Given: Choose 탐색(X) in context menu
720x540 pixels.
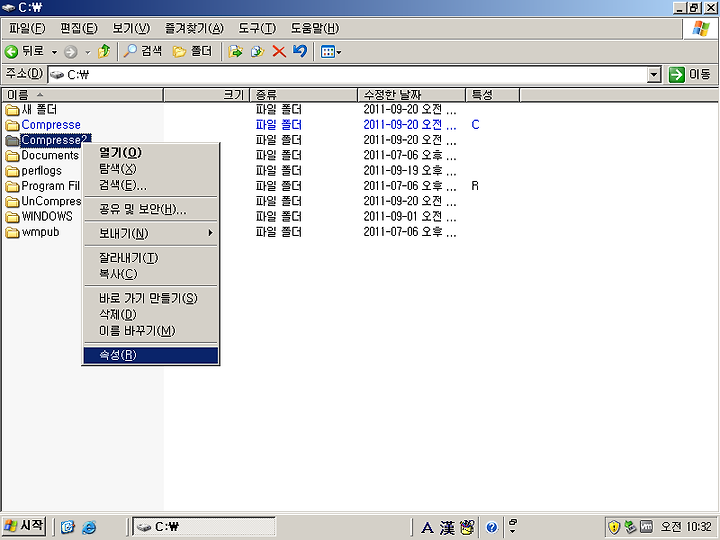Looking at the screenshot, I should pos(151,169).
